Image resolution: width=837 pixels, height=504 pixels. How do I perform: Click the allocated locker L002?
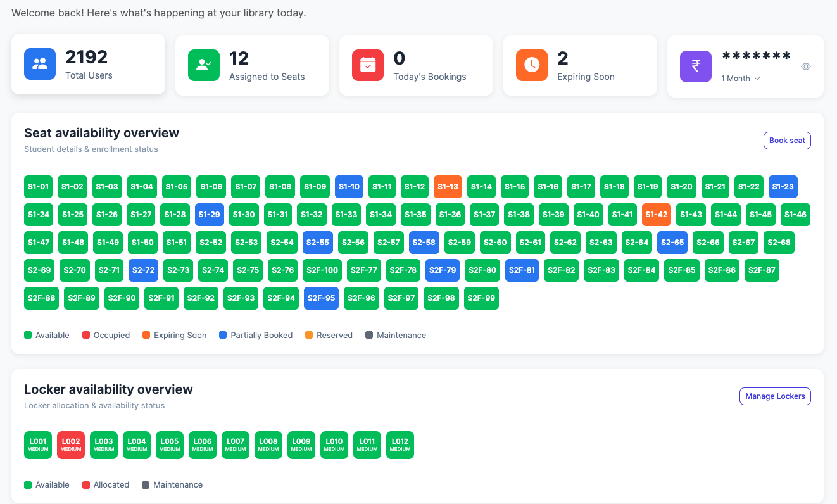click(70, 445)
